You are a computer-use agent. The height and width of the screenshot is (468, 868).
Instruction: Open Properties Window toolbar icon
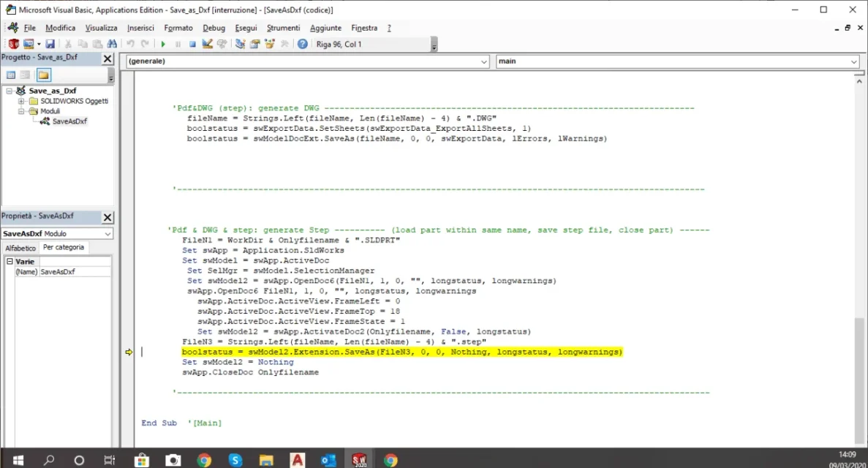tap(254, 44)
